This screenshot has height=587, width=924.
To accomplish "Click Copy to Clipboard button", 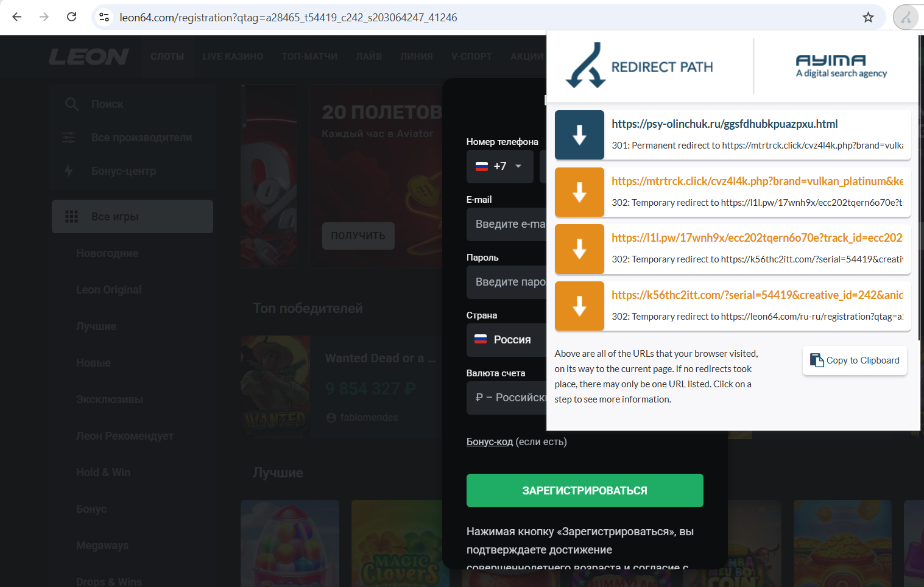I will 855,360.
